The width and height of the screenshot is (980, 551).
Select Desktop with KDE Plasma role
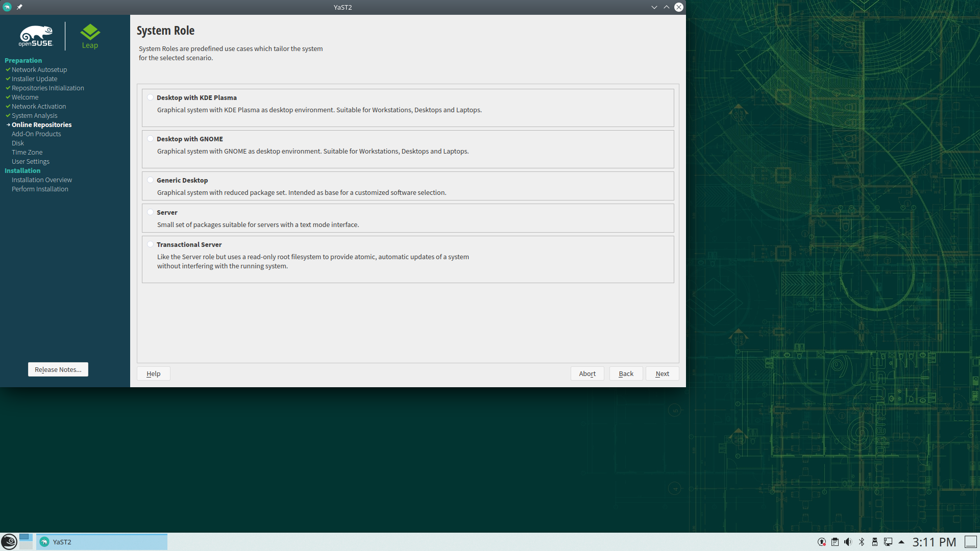(151, 97)
